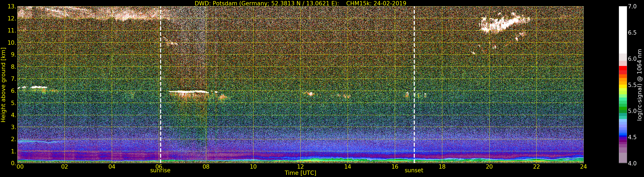Click the time axis tick '24'

pos(583,166)
